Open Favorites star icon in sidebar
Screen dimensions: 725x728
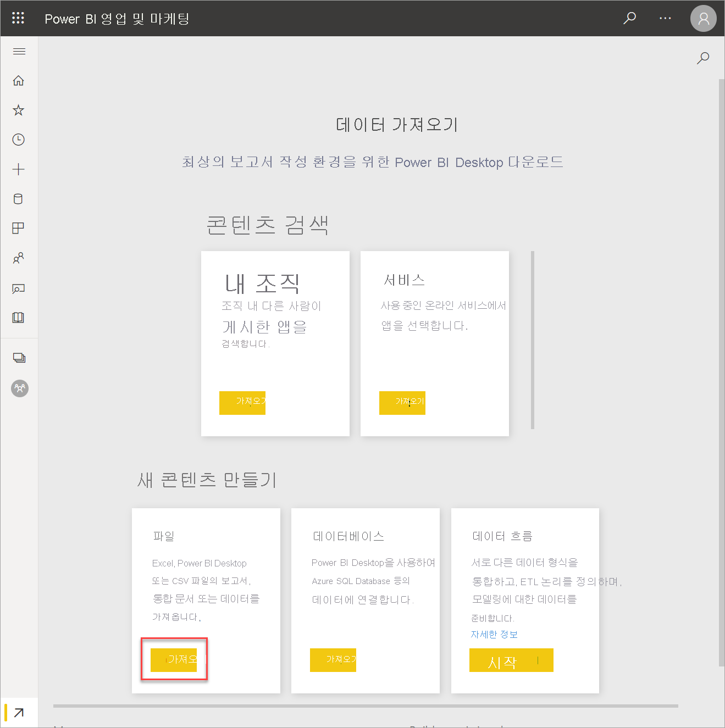19,110
